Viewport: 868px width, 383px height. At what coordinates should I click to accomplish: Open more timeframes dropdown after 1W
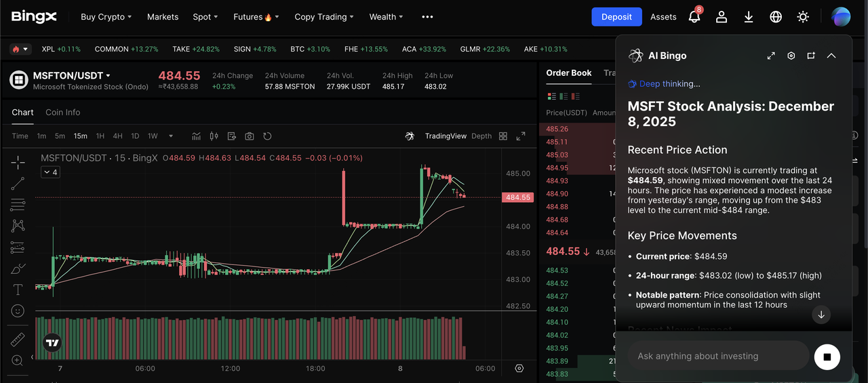pyautogui.click(x=171, y=136)
